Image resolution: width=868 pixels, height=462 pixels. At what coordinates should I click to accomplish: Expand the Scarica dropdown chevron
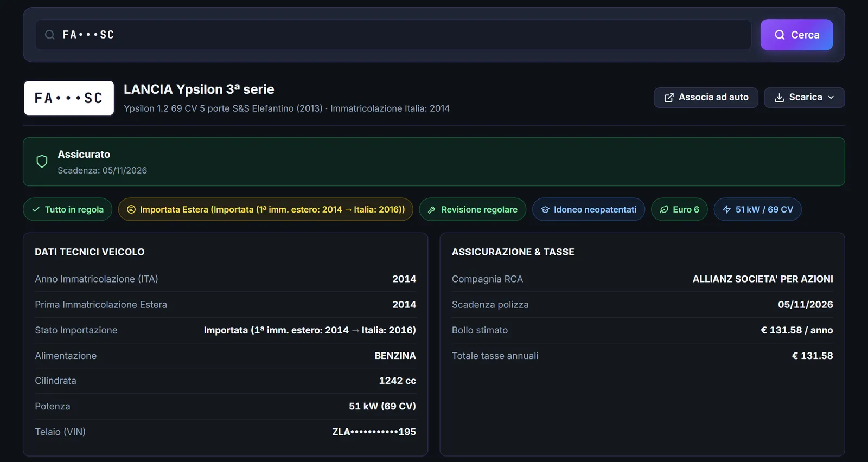pyautogui.click(x=831, y=98)
